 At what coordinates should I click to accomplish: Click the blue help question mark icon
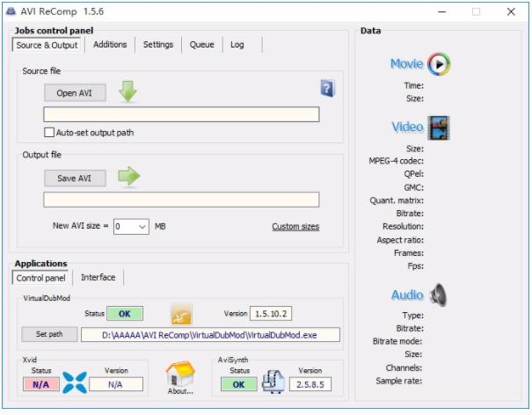327,88
